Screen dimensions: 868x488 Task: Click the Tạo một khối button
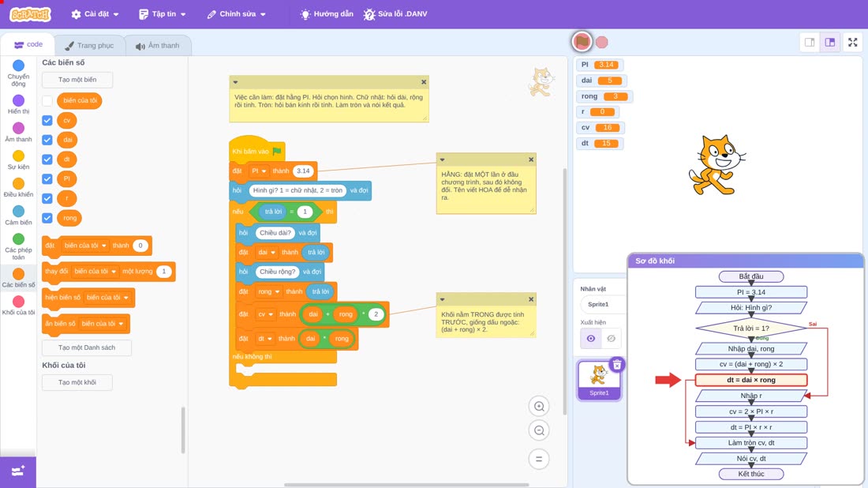coord(77,382)
